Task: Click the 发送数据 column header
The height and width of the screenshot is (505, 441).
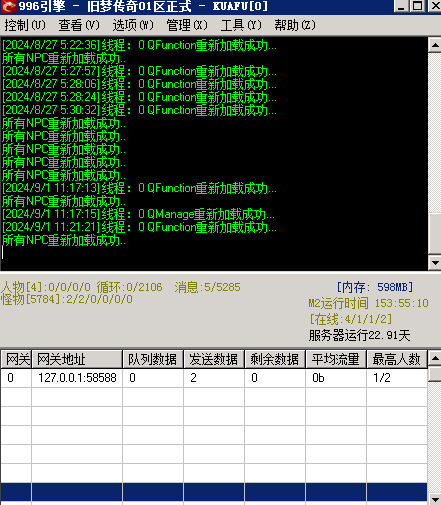Action: (214, 359)
